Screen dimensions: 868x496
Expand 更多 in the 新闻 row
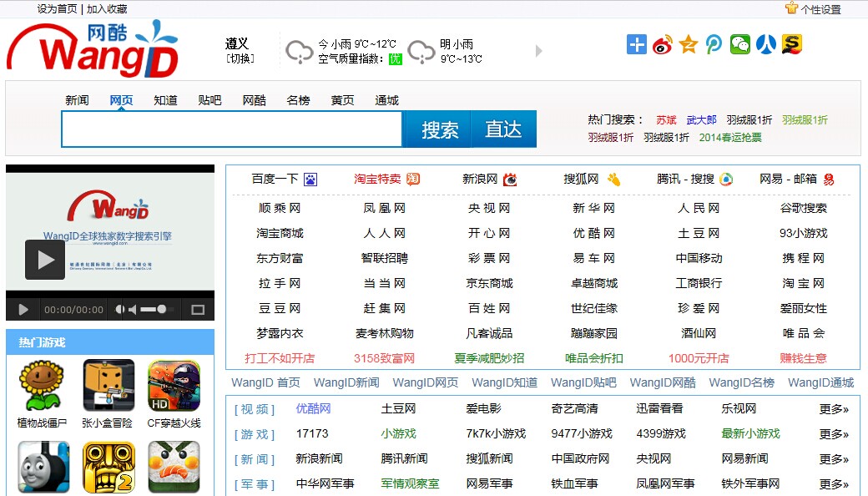(x=834, y=459)
